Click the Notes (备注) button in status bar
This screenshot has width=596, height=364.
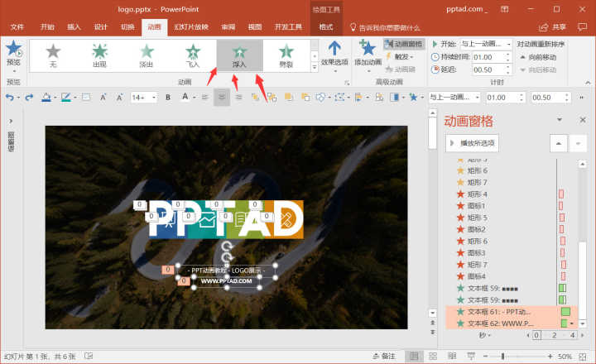pos(384,357)
